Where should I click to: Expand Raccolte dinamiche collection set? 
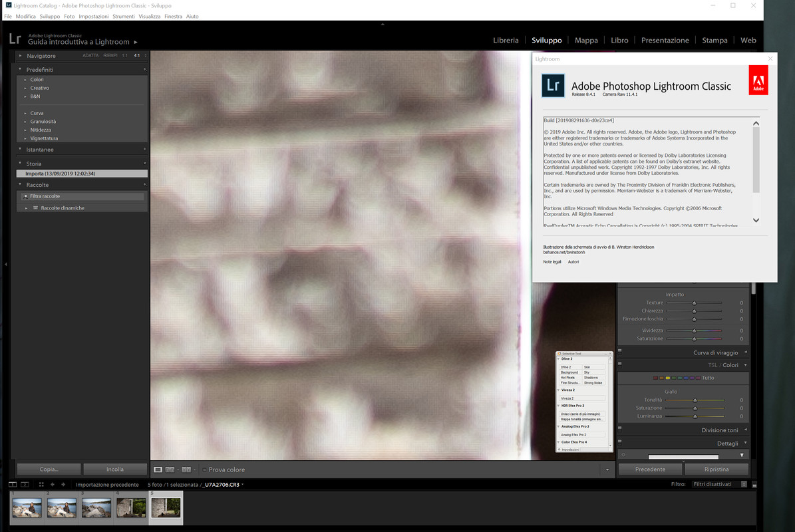[27, 208]
